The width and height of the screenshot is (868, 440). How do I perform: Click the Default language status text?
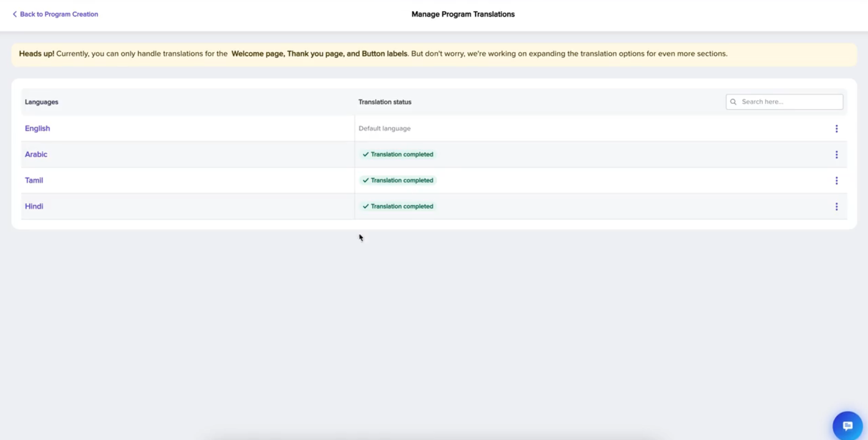click(x=385, y=128)
